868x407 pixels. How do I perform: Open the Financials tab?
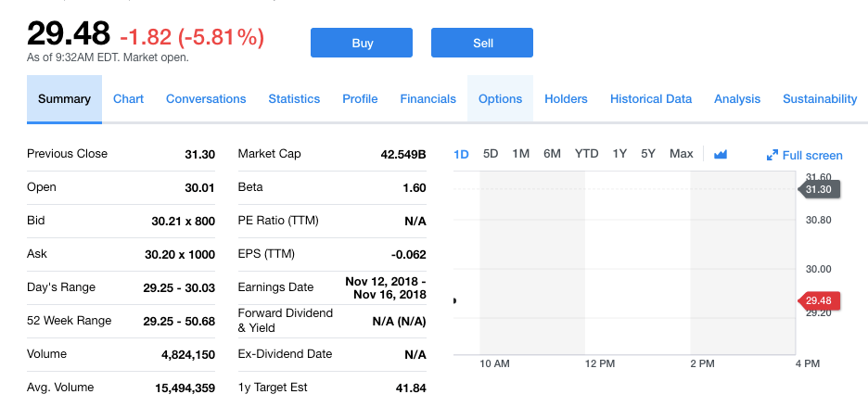tap(428, 99)
